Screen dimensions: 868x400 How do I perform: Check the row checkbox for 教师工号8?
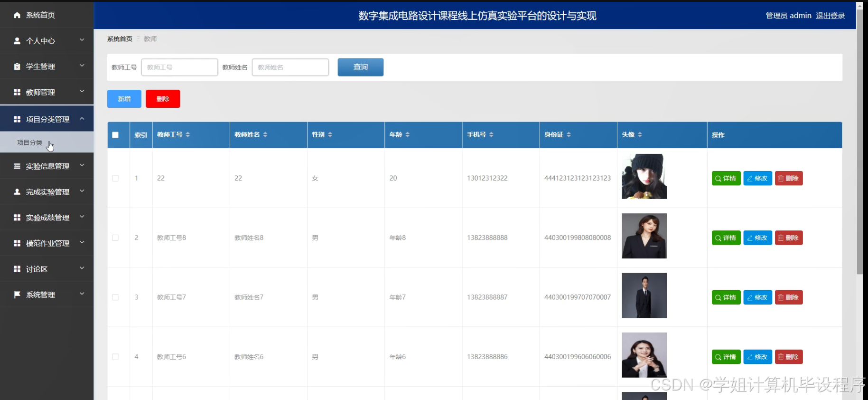pyautogui.click(x=115, y=238)
